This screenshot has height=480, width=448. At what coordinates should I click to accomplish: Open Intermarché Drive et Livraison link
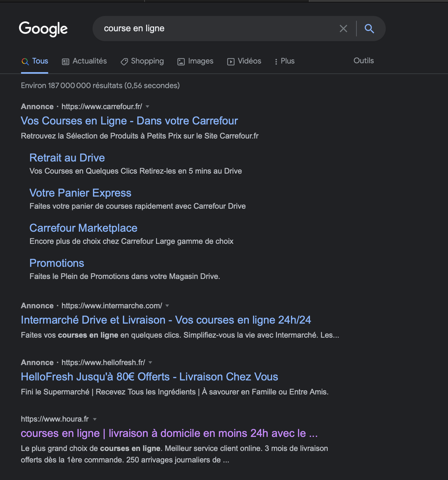coord(166,320)
